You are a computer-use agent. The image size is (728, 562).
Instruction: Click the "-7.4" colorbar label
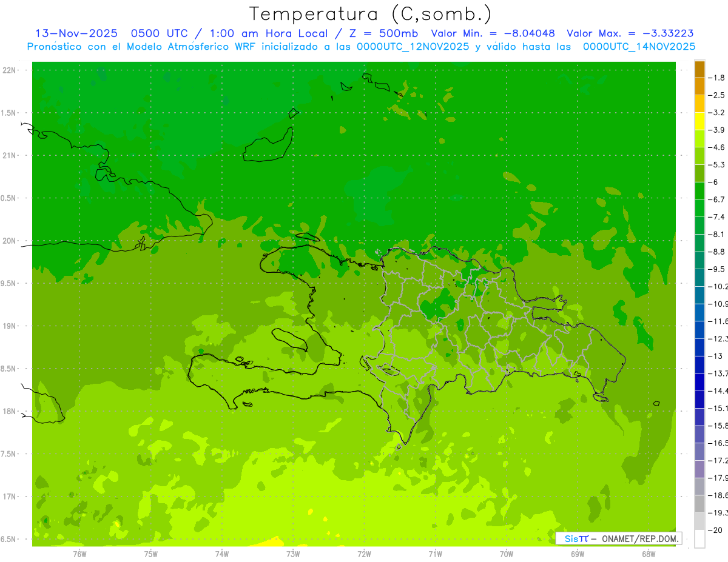point(717,216)
